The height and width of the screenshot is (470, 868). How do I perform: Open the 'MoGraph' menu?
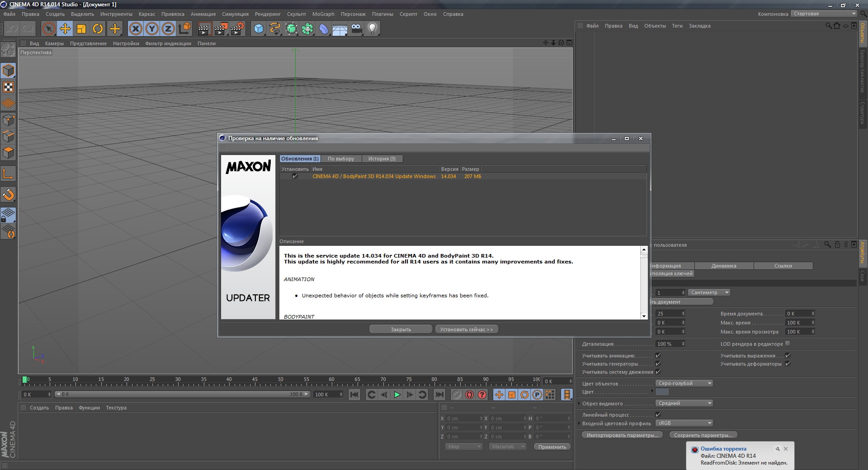coord(323,14)
